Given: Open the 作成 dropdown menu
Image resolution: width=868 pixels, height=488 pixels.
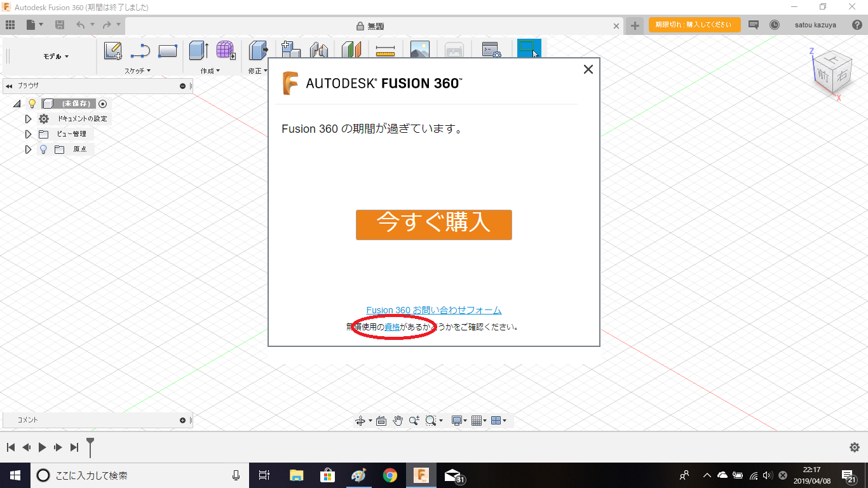Looking at the screenshot, I should 210,71.
